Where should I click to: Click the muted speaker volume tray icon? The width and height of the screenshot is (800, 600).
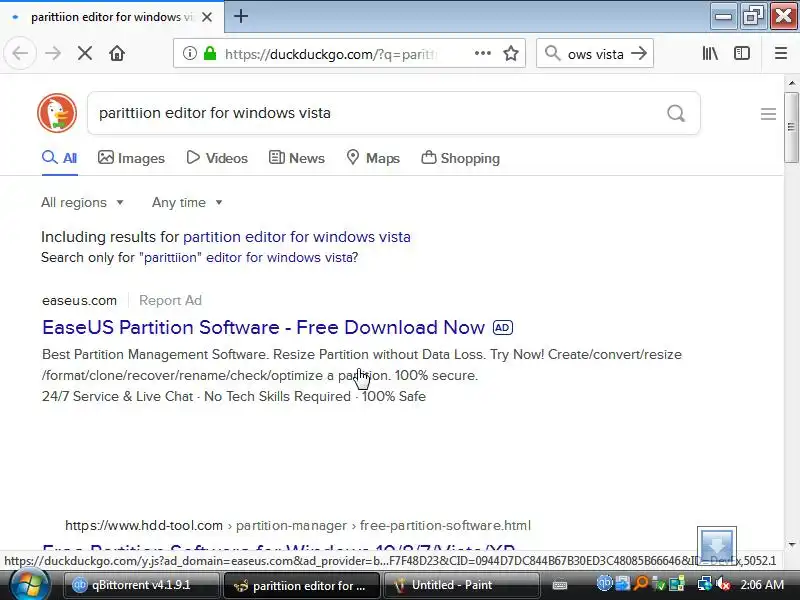click(722, 584)
